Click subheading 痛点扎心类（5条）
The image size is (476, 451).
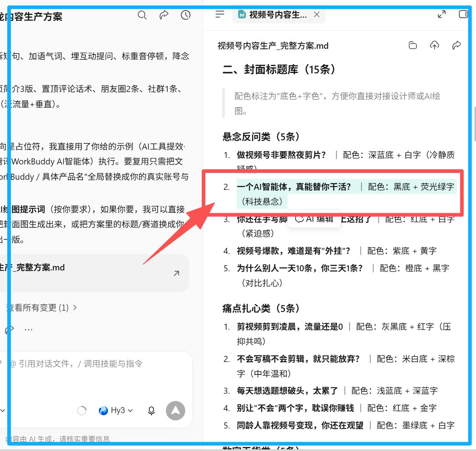pyautogui.click(x=261, y=308)
